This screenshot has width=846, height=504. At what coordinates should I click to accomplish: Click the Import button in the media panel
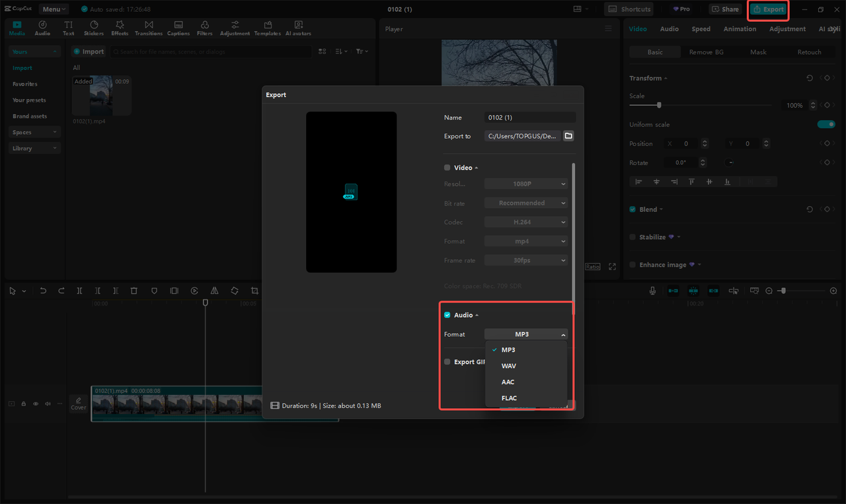point(88,51)
